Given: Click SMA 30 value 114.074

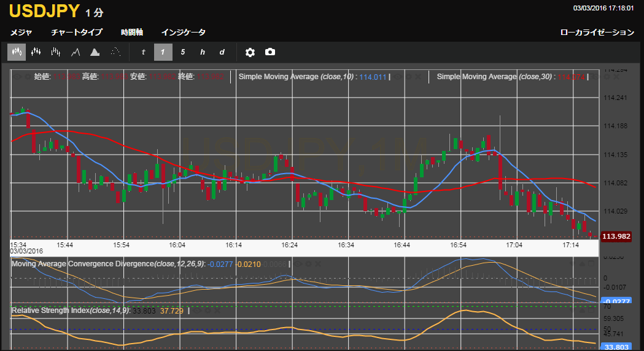Looking at the screenshot, I should point(572,77).
